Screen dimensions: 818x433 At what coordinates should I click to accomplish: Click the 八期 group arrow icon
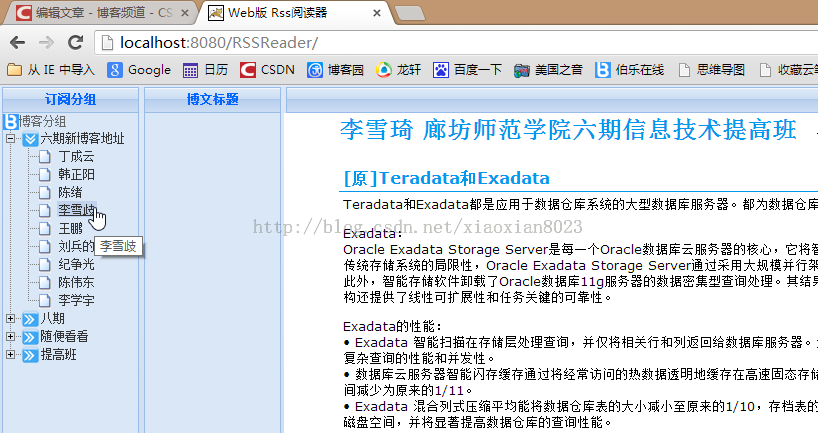click(x=30, y=319)
